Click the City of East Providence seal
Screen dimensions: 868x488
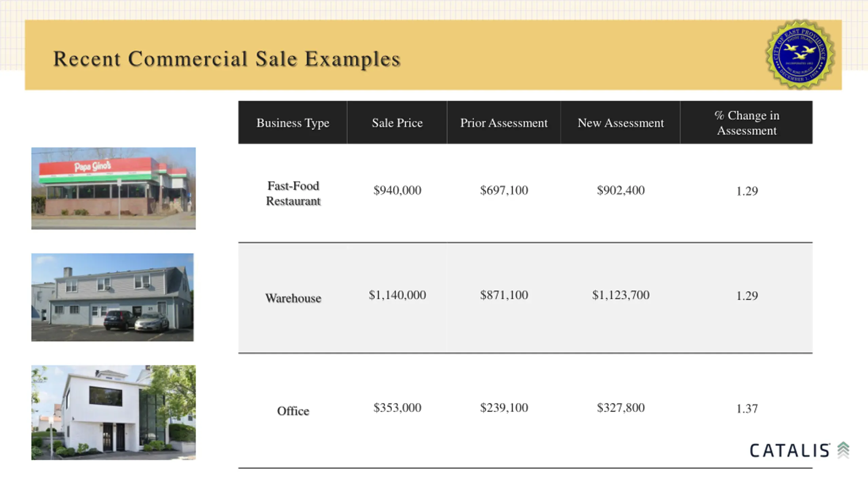coord(801,55)
